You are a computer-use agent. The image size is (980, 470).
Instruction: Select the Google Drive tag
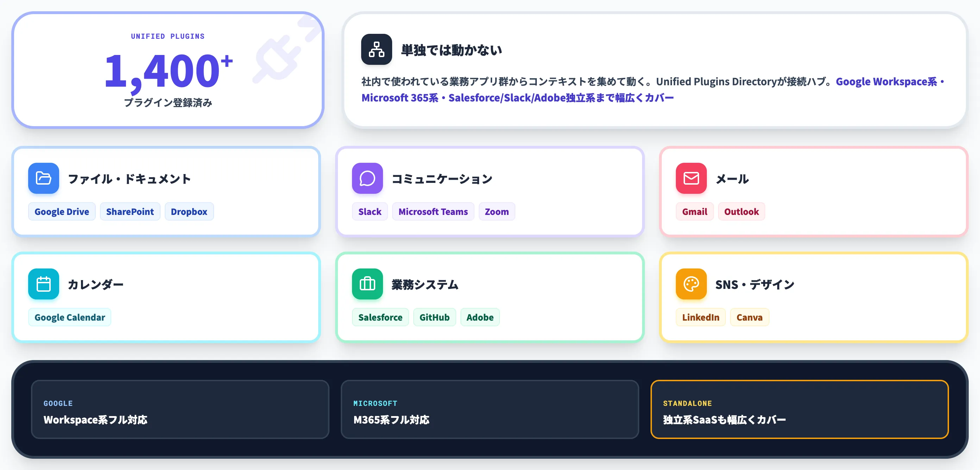(x=62, y=211)
